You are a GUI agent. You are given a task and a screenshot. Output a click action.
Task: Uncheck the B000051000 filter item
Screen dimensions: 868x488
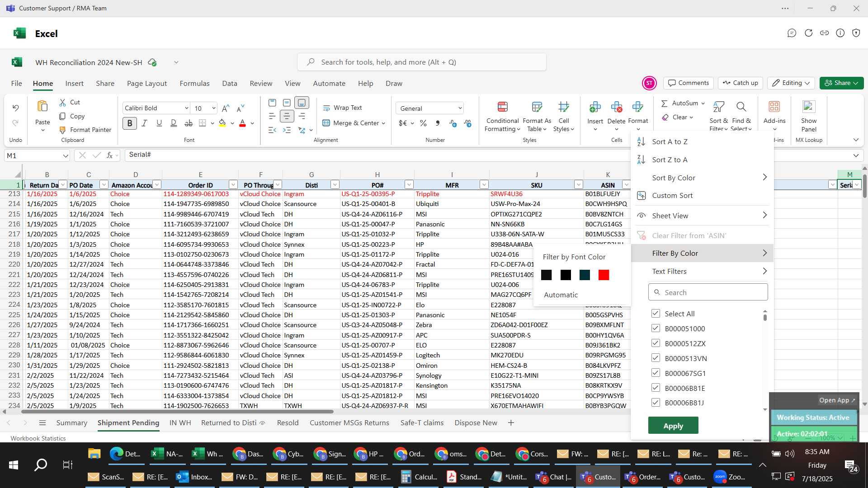(x=656, y=328)
